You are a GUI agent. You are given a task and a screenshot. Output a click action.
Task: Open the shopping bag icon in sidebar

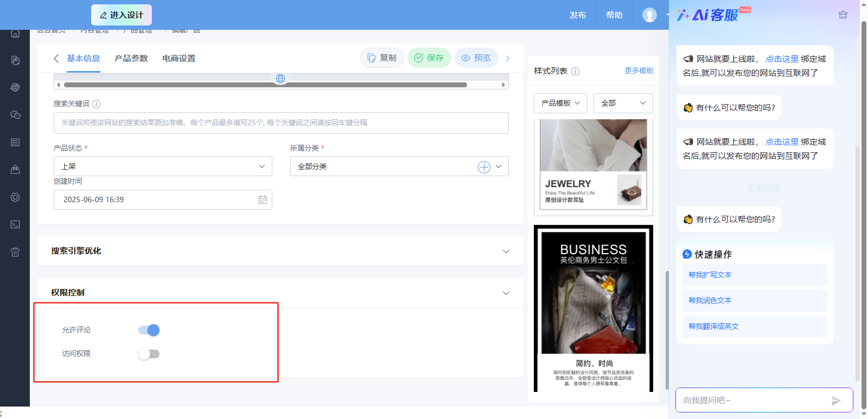click(x=15, y=170)
